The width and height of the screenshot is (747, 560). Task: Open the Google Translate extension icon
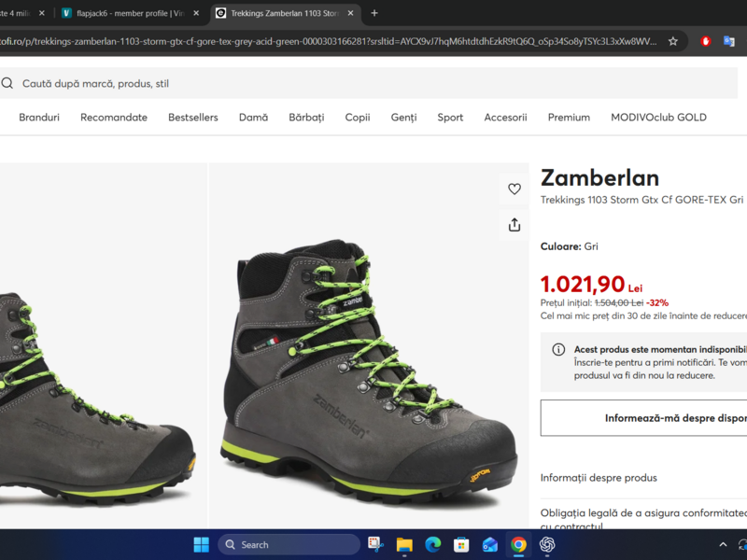tap(729, 41)
